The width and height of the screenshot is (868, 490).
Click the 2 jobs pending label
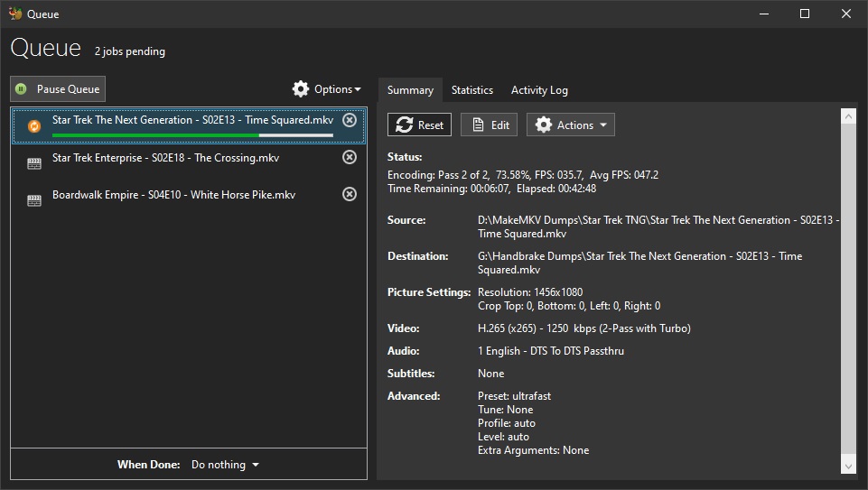(x=130, y=51)
